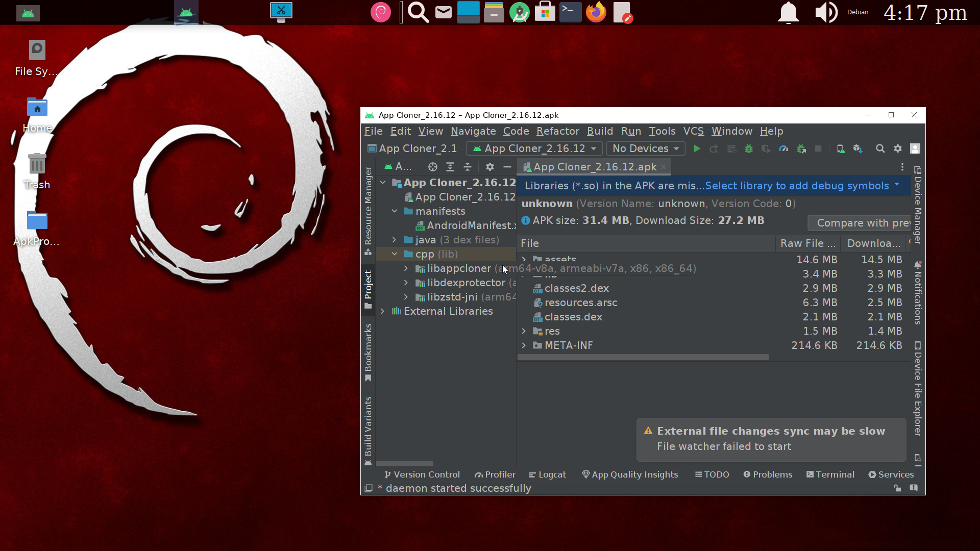
Task: Click Attach Debugger to Android Process icon
Action: pyautogui.click(x=801, y=148)
